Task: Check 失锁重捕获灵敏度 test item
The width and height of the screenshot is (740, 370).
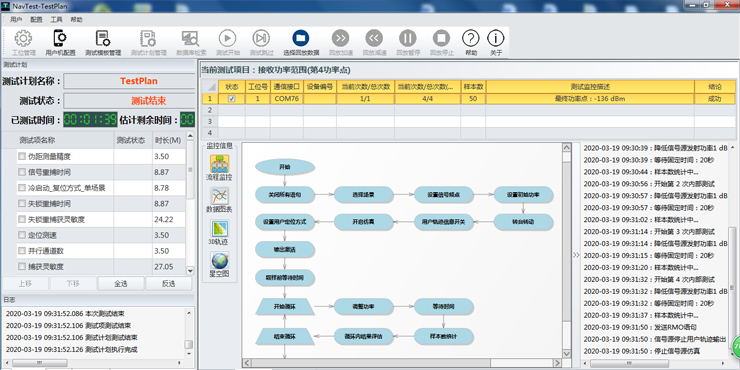Action: (x=22, y=219)
